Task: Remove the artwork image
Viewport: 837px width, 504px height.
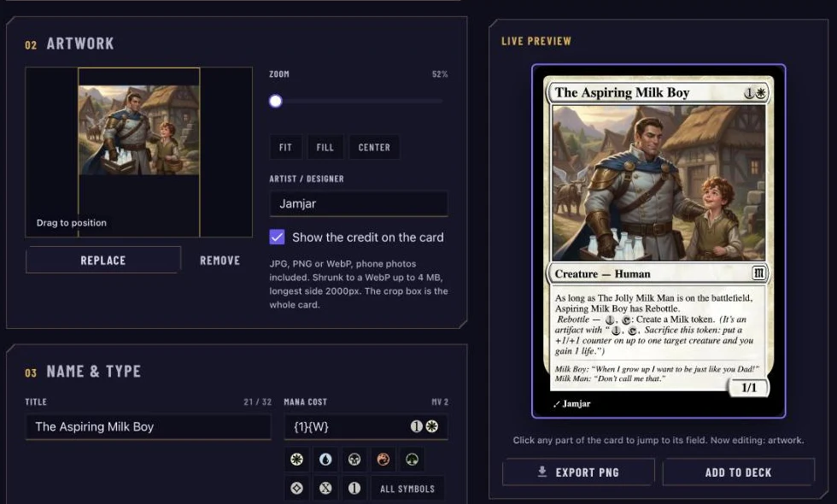Action: [220, 261]
